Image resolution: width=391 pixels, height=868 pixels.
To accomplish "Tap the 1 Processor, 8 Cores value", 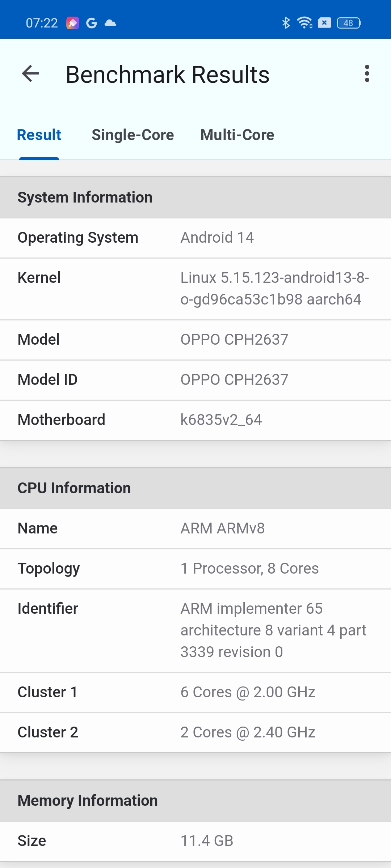I will click(x=249, y=569).
